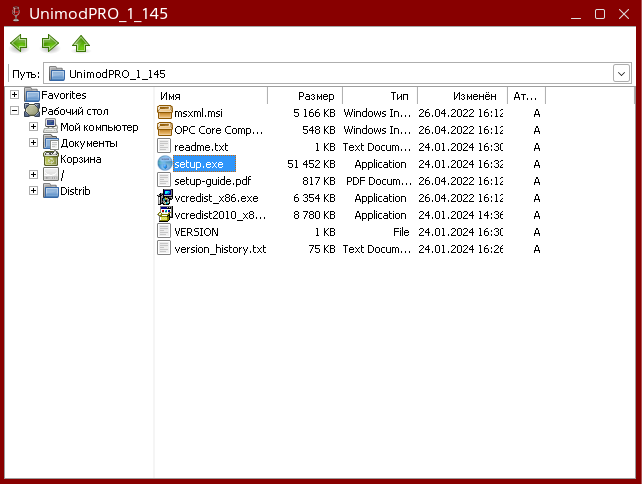Select file name setup-guide.pdf
The height and width of the screenshot is (484, 642).
pyautogui.click(x=212, y=181)
